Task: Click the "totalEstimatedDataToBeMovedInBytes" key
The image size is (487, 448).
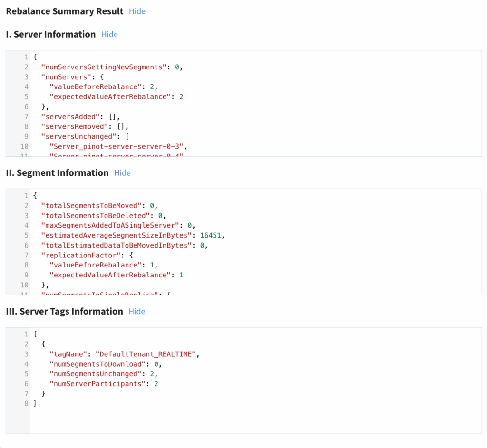Action: tap(118, 245)
